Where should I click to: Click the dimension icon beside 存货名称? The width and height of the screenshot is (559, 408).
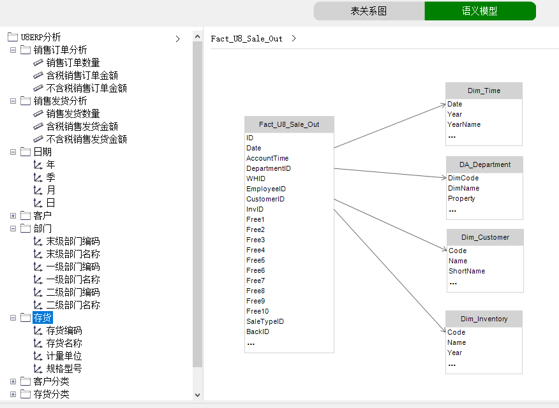click(x=38, y=343)
